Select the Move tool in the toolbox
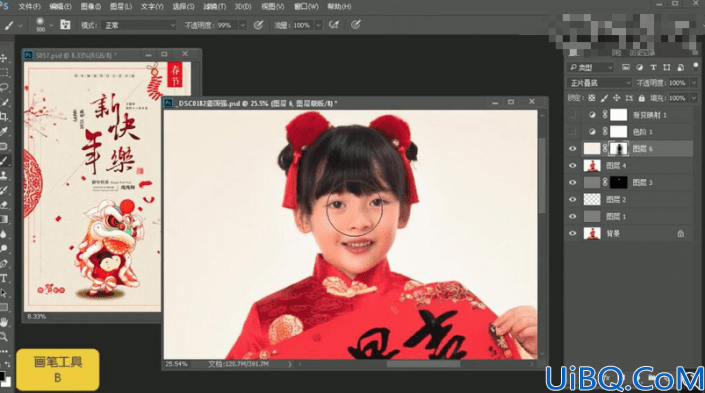This screenshot has height=393, width=705. [x=4, y=58]
